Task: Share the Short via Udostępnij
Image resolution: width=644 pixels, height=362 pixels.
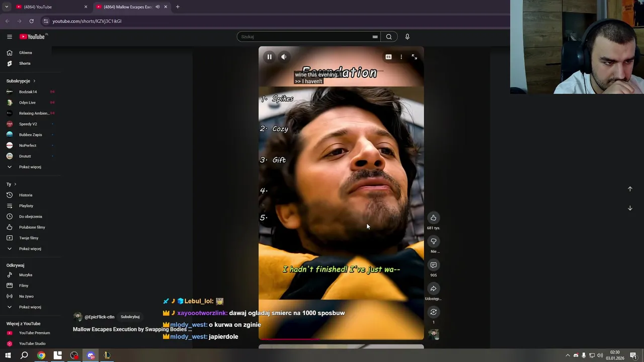Action: [433, 289]
